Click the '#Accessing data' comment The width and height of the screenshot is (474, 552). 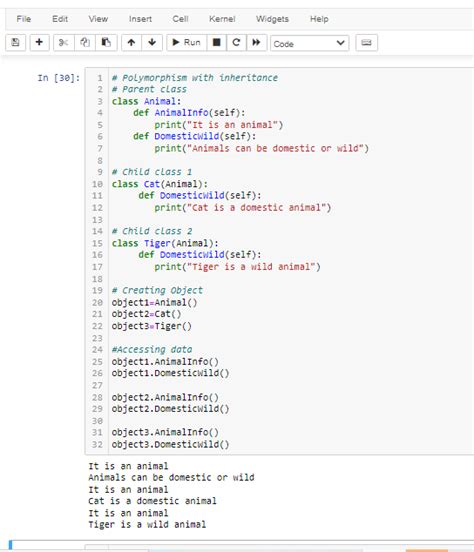[x=152, y=350]
